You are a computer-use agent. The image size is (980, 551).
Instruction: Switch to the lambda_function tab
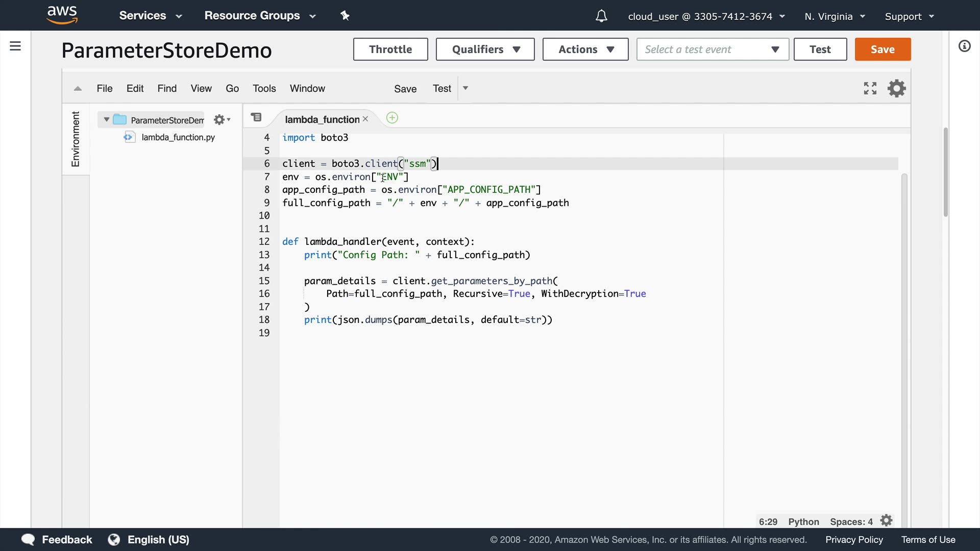tap(322, 119)
